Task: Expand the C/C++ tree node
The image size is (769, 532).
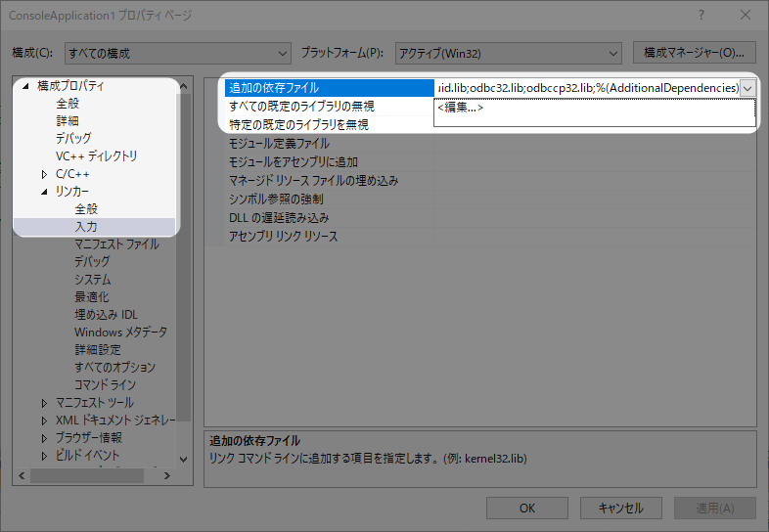Action: 44,174
